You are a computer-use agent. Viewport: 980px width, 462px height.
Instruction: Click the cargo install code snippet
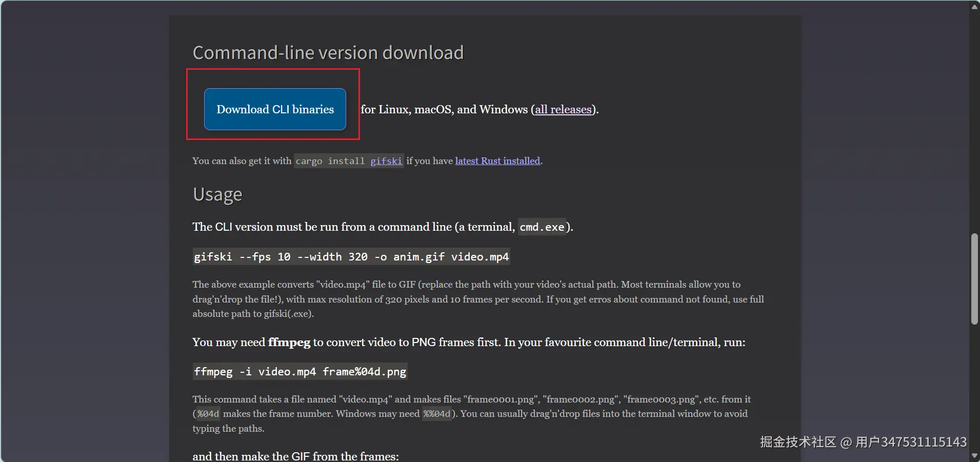pyautogui.click(x=349, y=161)
